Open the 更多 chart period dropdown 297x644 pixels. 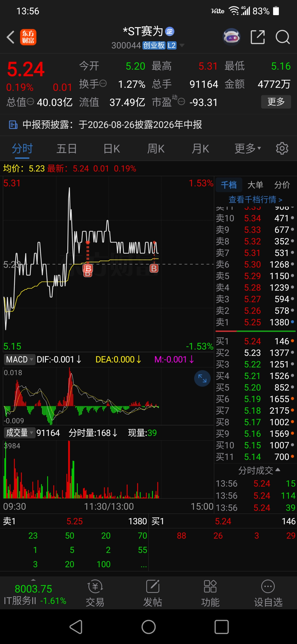248,149
